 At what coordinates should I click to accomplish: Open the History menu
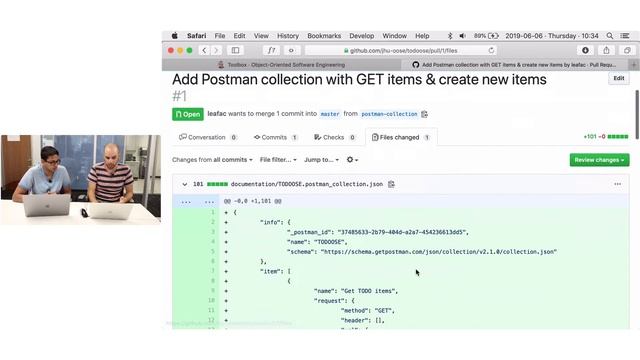(x=288, y=36)
